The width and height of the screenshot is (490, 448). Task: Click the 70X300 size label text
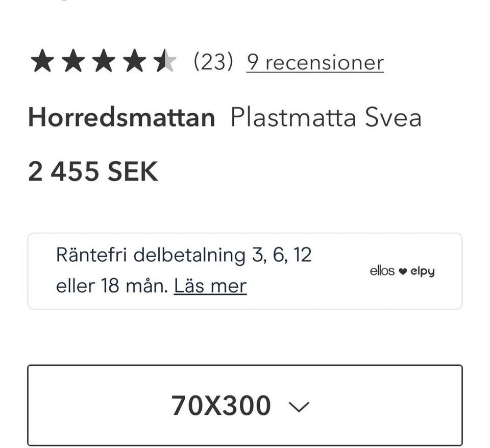221,406
